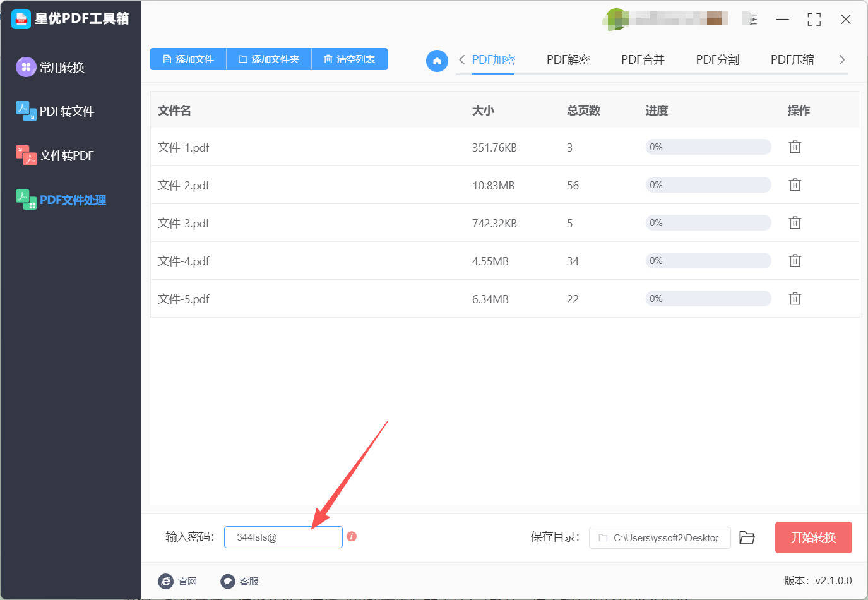Click the 添加文件 button
This screenshot has height=600, width=868.
[188, 59]
